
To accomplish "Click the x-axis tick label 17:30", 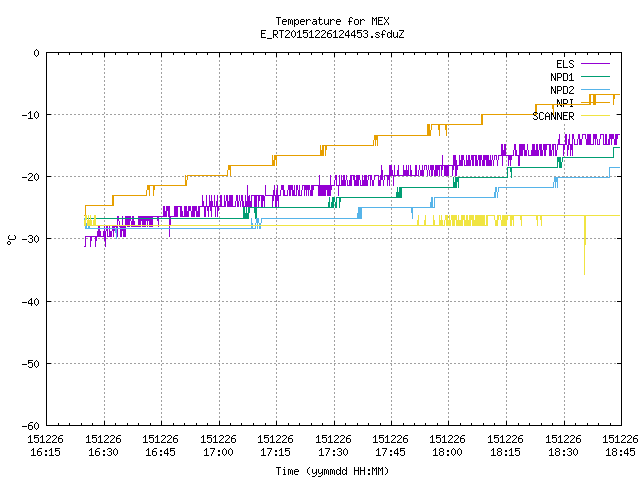I will pos(333,452).
